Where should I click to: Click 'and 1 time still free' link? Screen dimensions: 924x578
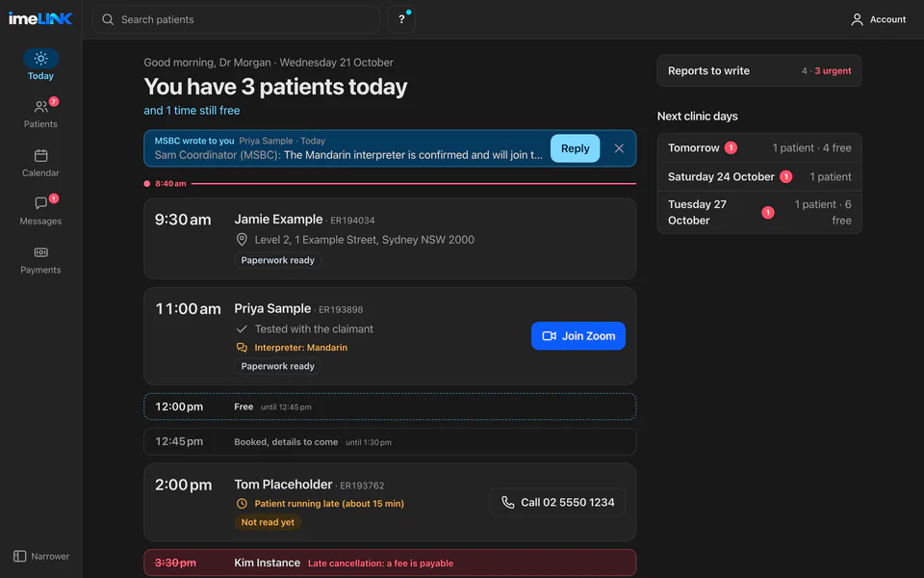tap(192, 110)
